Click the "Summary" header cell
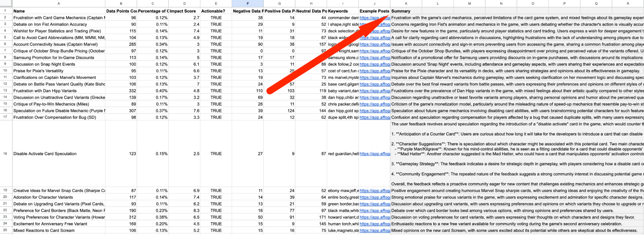644x235 pixels. click(x=406, y=11)
